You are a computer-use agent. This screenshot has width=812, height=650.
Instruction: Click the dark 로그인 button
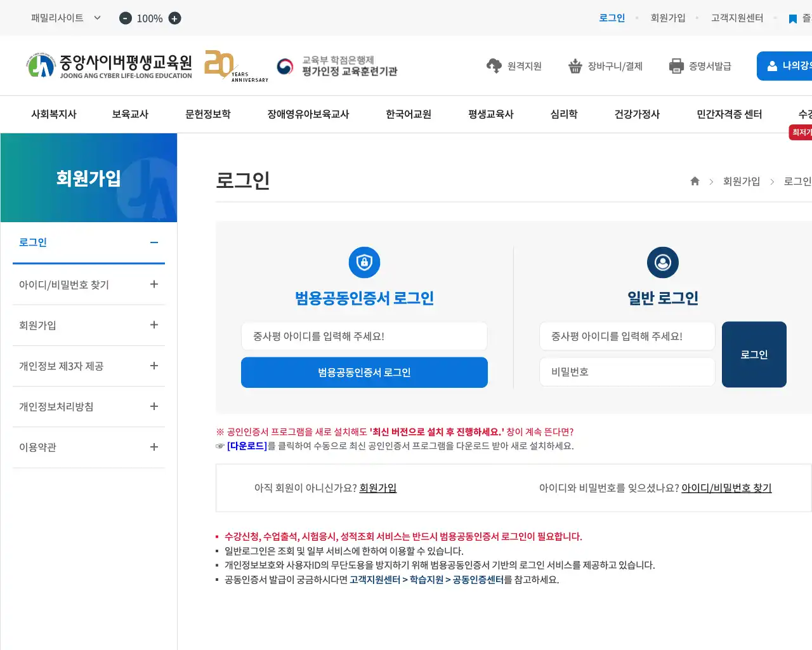(754, 354)
